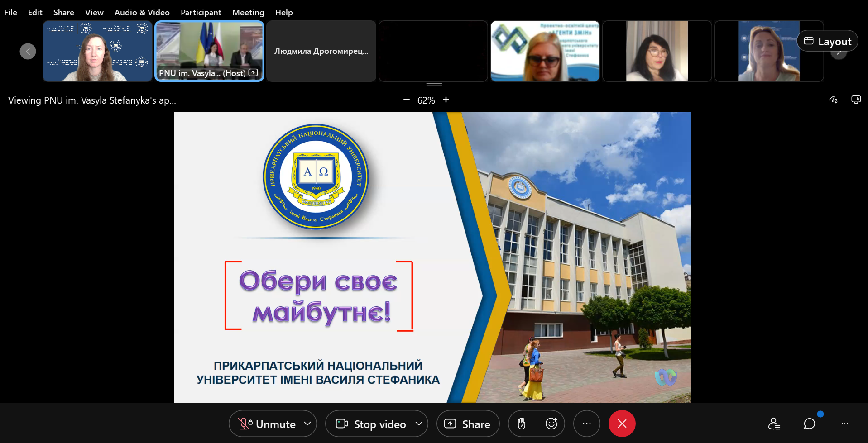Zoom in shared content with plus
This screenshot has width=868, height=443.
(446, 100)
